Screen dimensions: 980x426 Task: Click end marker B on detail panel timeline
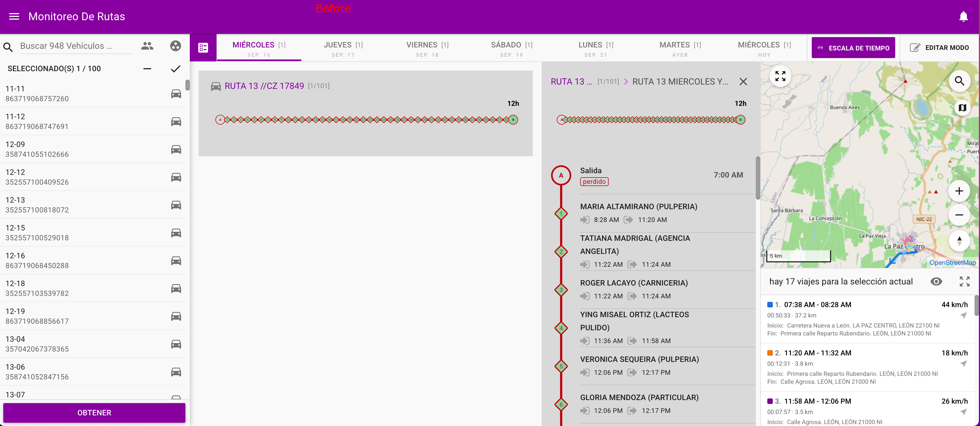pyautogui.click(x=740, y=120)
